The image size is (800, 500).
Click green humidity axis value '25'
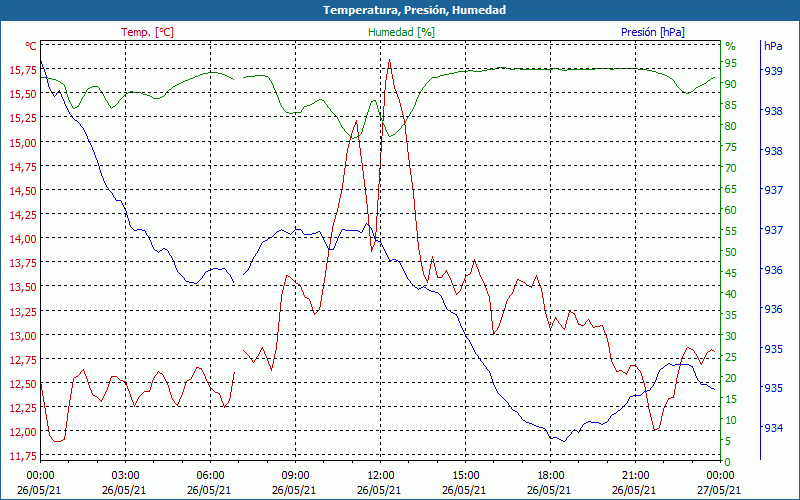pyautogui.click(x=731, y=357)
